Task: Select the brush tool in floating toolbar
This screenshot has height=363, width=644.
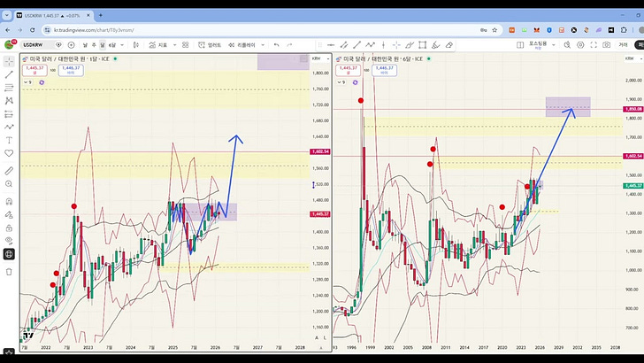Action: 410,45
